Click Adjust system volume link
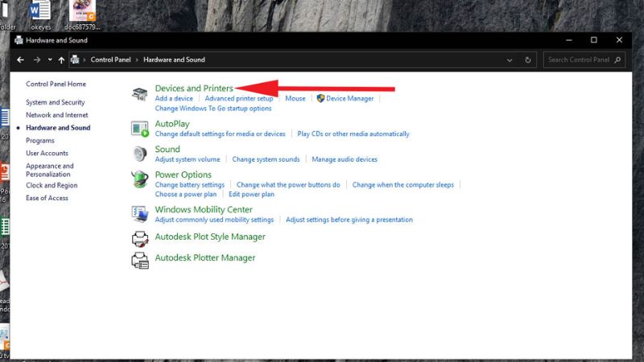Image resolution: width=644 pixels, height=362 pixels. click(x=188, y=159)
